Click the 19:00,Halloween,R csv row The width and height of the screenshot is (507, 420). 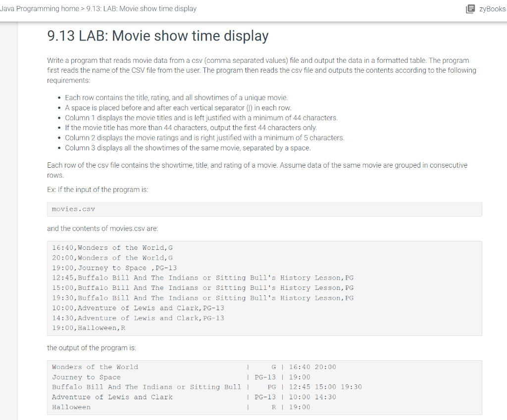(89, 327)
